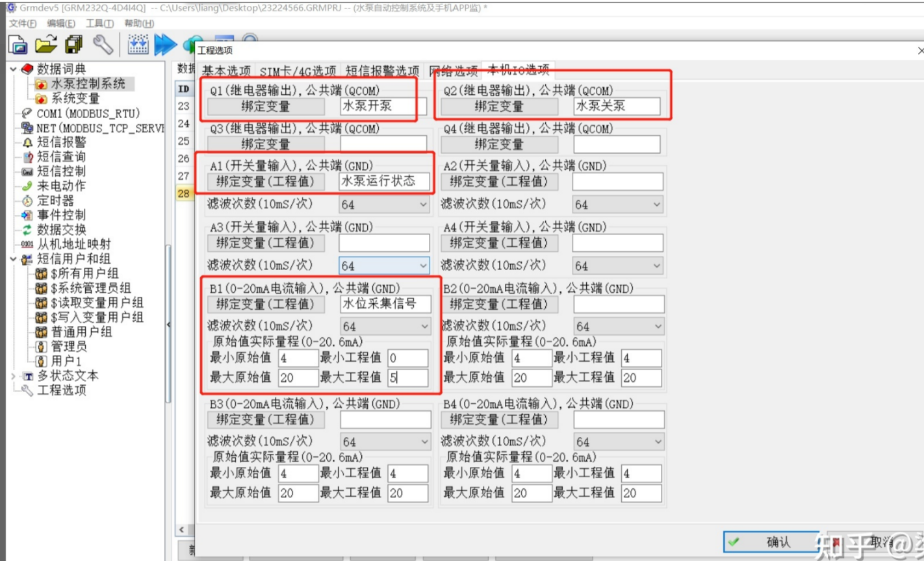The width and height of the screenshot is (924, 561).
Task: Click the wrench settings toolbar icon
Action: pos(103,44)
